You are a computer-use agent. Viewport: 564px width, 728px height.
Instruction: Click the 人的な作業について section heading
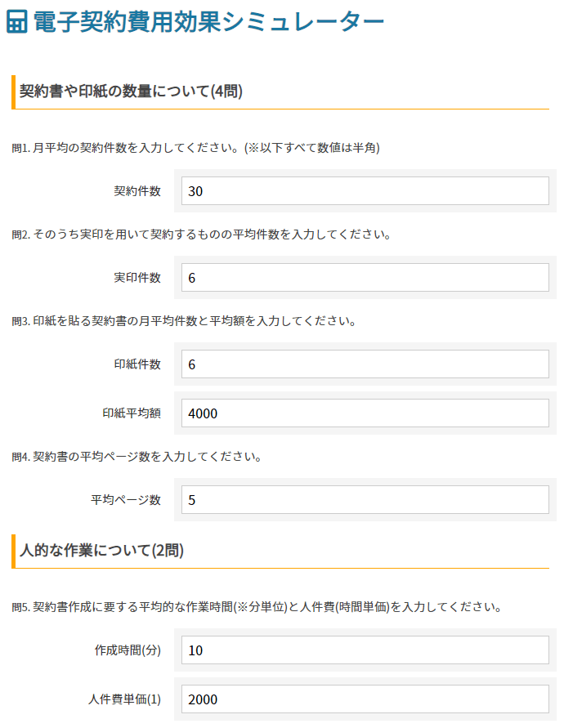(x=101, y=551)
